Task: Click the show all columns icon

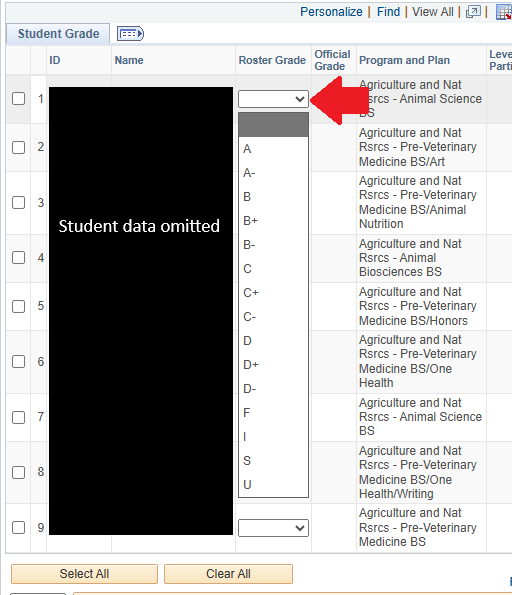Action: click(130, 34)
